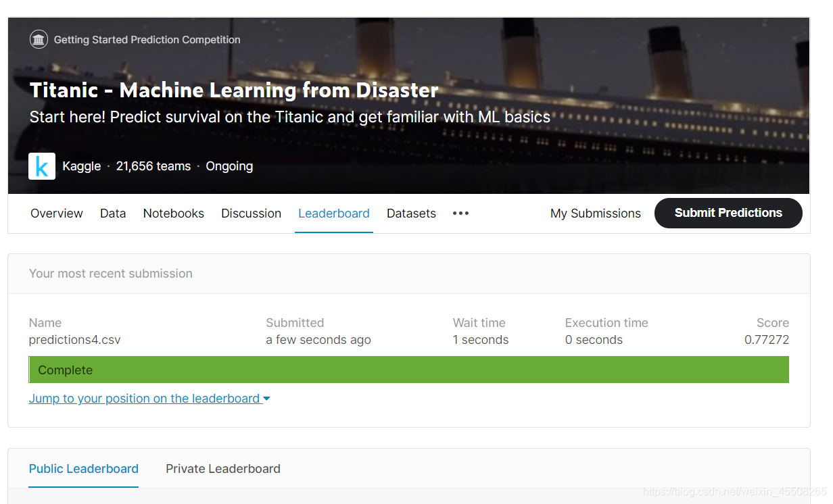Go to the Notebooks tab

(x=174, y=213)
